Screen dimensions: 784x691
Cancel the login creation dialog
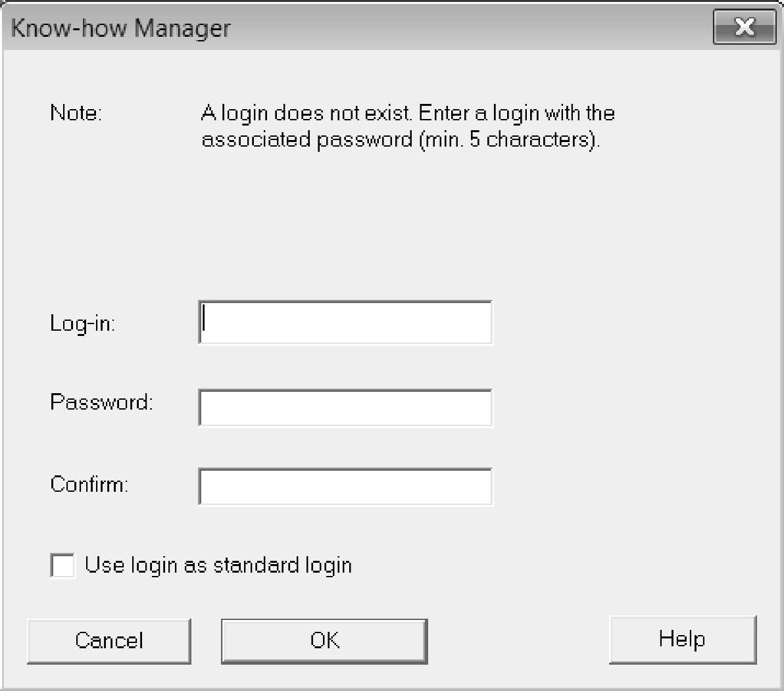[x=109, y=640]
